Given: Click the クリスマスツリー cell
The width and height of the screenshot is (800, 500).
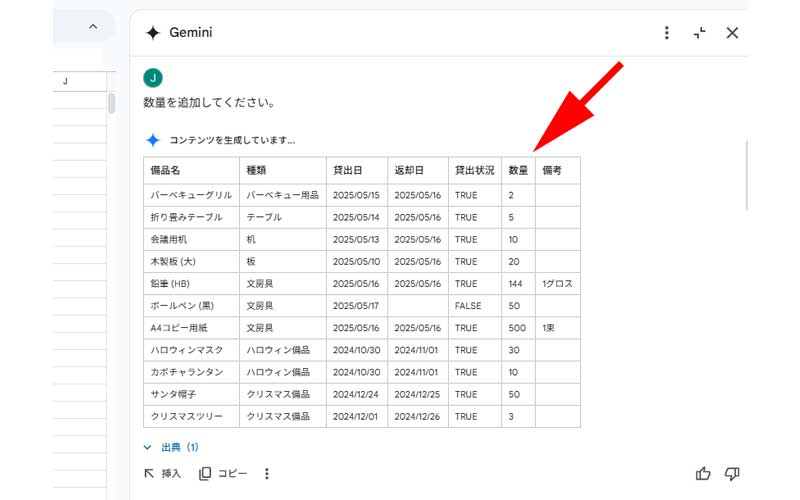Looking at the screenshot, I should (191, 416).
